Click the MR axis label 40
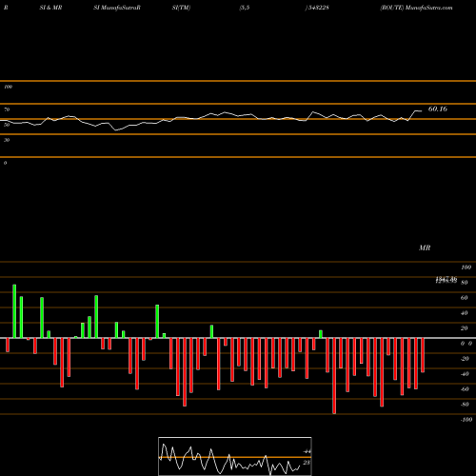Image resolution: width=476 pixels, height=476 pixels. 464,313
